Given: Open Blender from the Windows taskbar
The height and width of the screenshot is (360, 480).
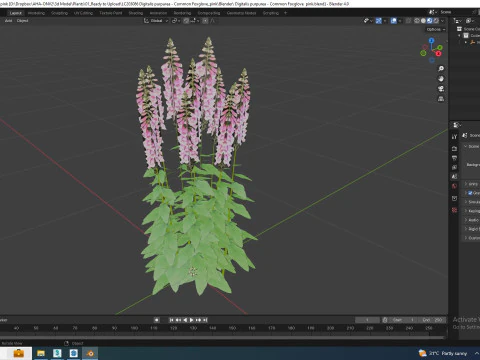Looking at the screenshot, I should pos(90,353).
